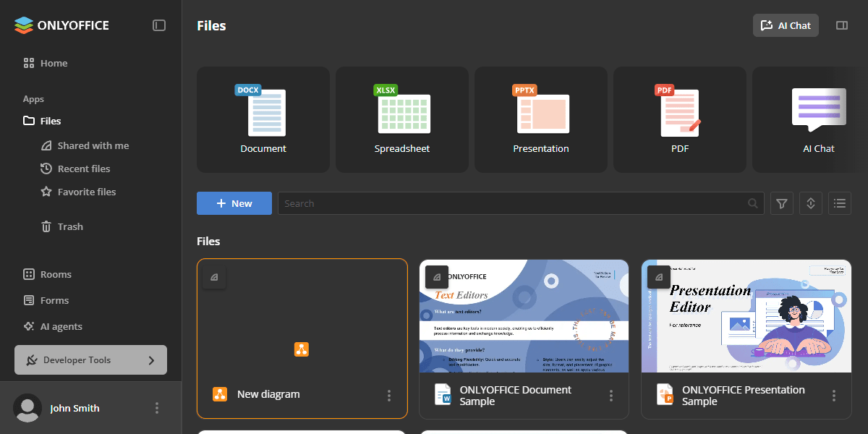Open the AI Chat tile
Viewport: 868px width, 434px height.
coord(810,120)
